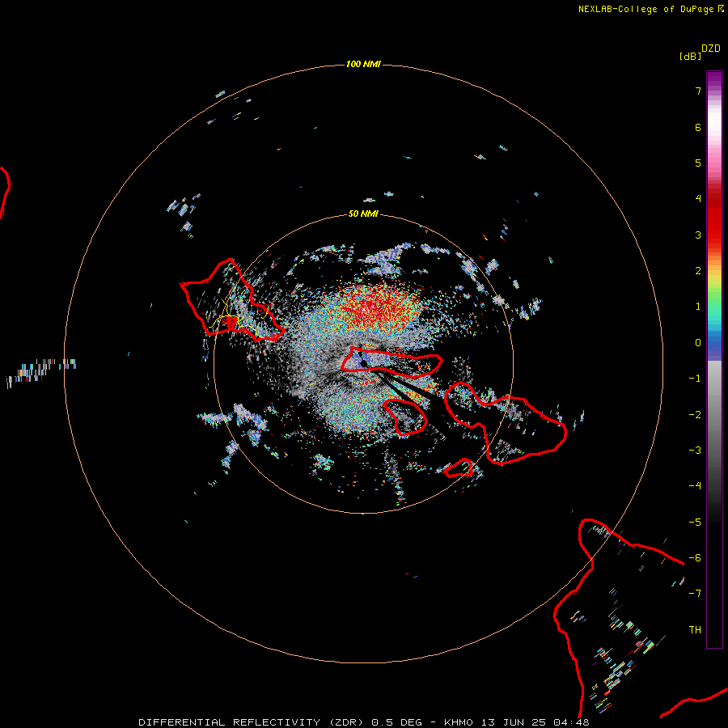Click the scale value 3
Viewport: 728px width, 728px height.
(x=698, y=235)
